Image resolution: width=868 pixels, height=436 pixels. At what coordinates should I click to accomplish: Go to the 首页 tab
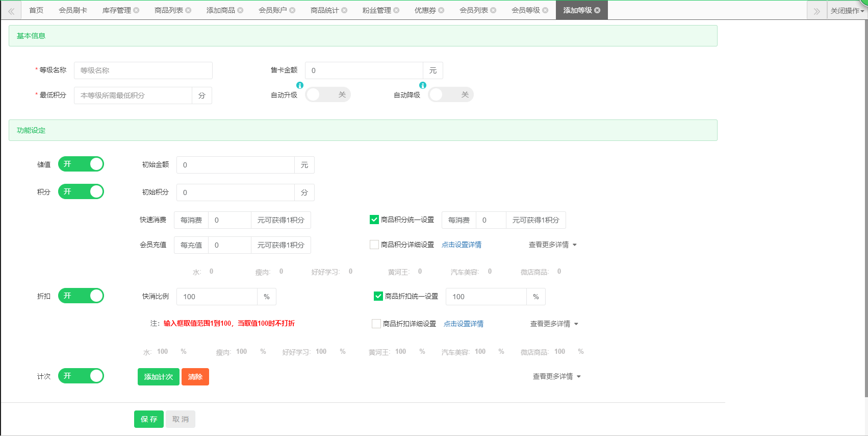coord(36,10)
